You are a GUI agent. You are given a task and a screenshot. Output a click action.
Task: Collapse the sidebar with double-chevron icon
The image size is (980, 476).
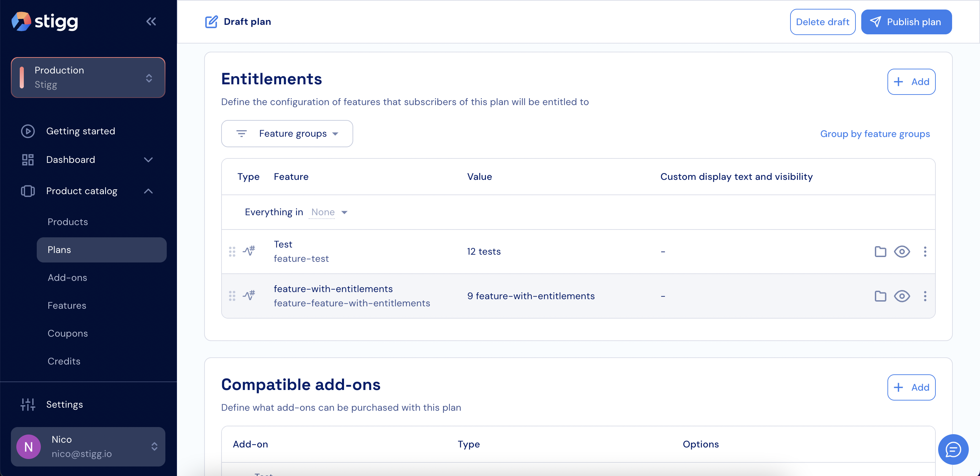tap(151, 22)
